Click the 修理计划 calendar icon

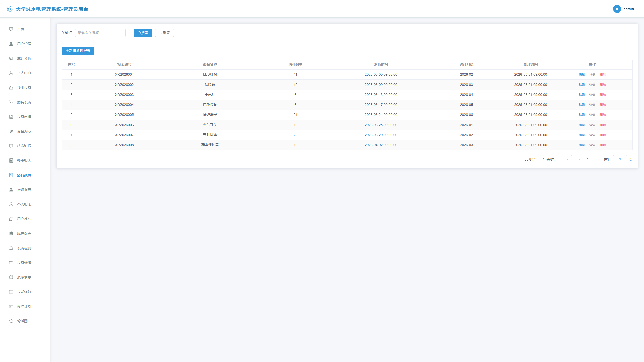click(x=11, y=306)
